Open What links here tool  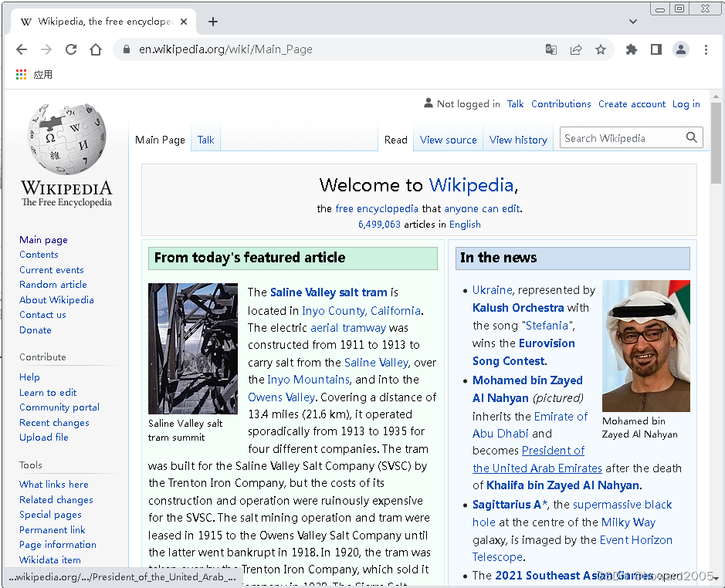[53, 484]
